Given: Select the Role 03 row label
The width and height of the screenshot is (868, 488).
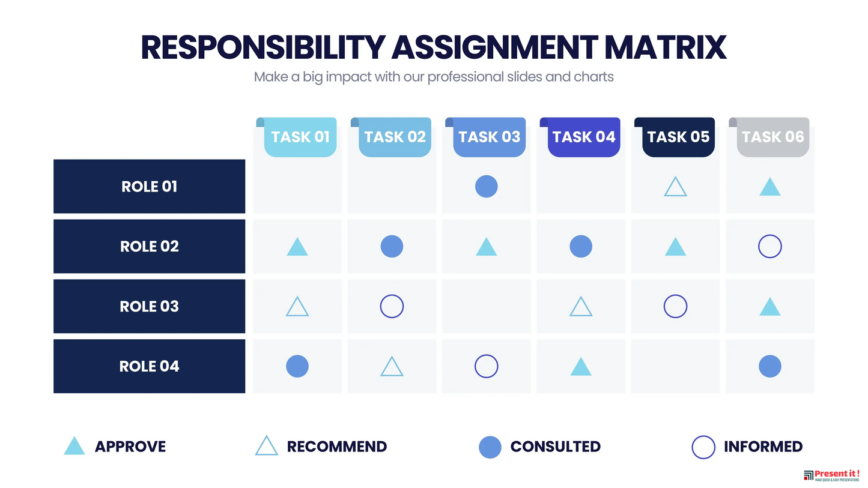Looking at the screenshot, I should point(150,306).
